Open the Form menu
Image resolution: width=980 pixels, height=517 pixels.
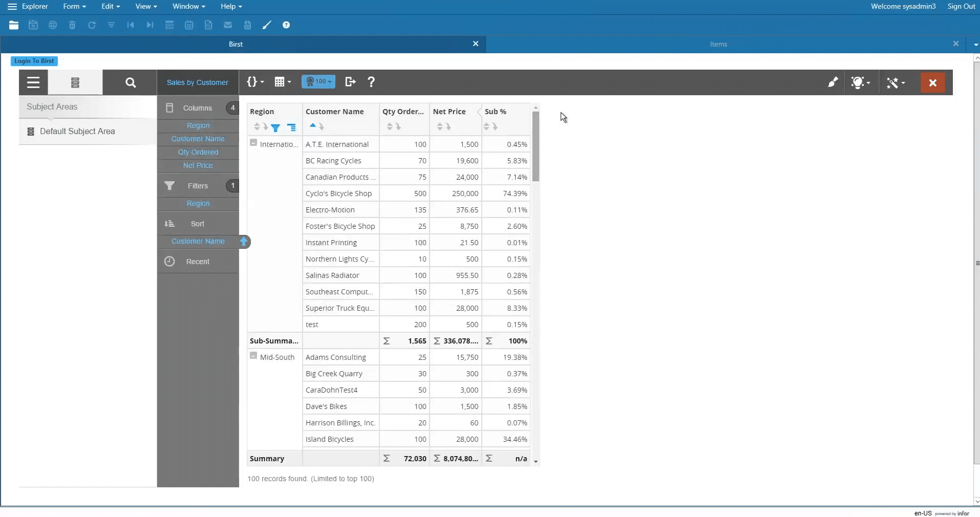tap(74, 6)
